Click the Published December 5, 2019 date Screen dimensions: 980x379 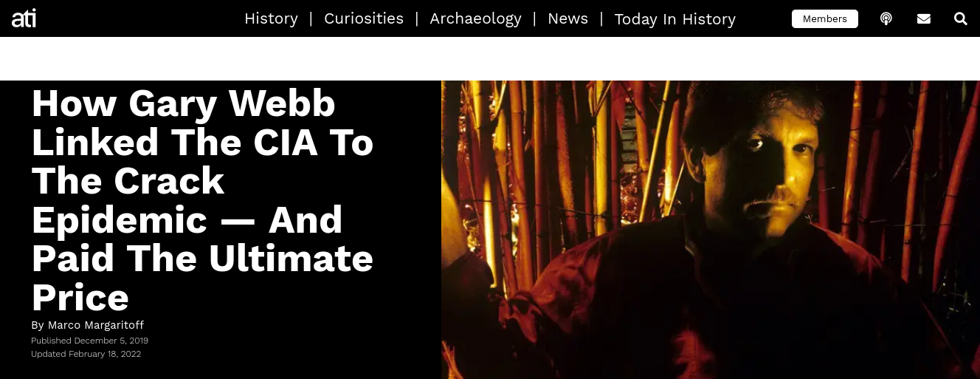click(x=90, y=341)
